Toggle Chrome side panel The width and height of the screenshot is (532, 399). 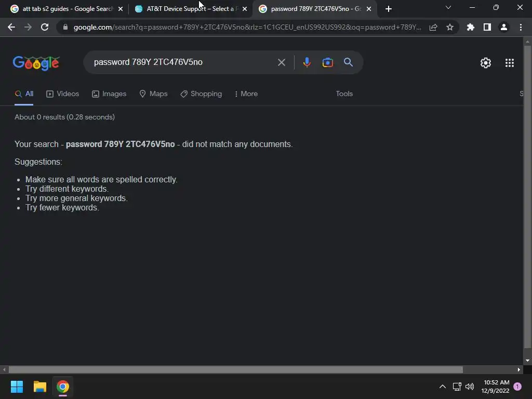pyautogui.click(x=487, y=27)
